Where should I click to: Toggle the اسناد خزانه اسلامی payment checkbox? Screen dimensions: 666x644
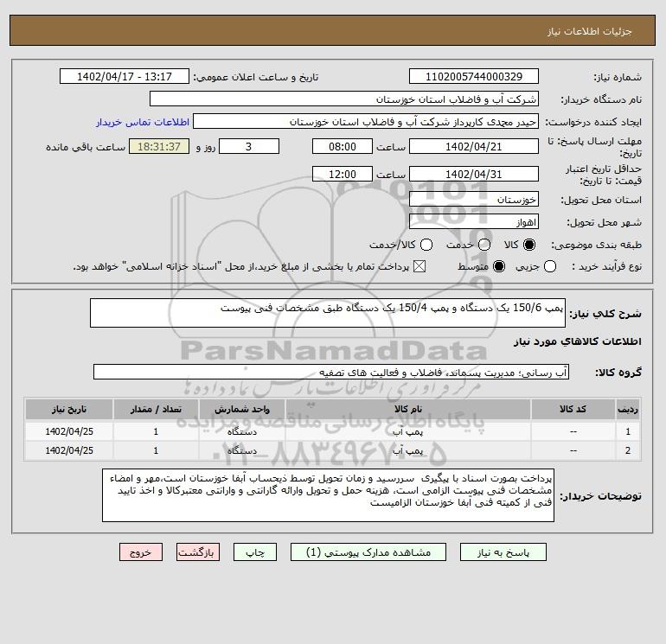[419, 266]
